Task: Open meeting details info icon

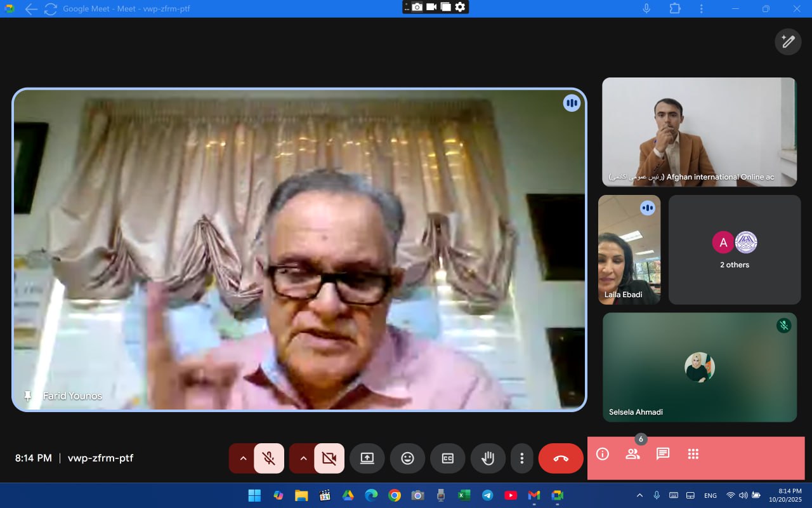Action: 603,454
